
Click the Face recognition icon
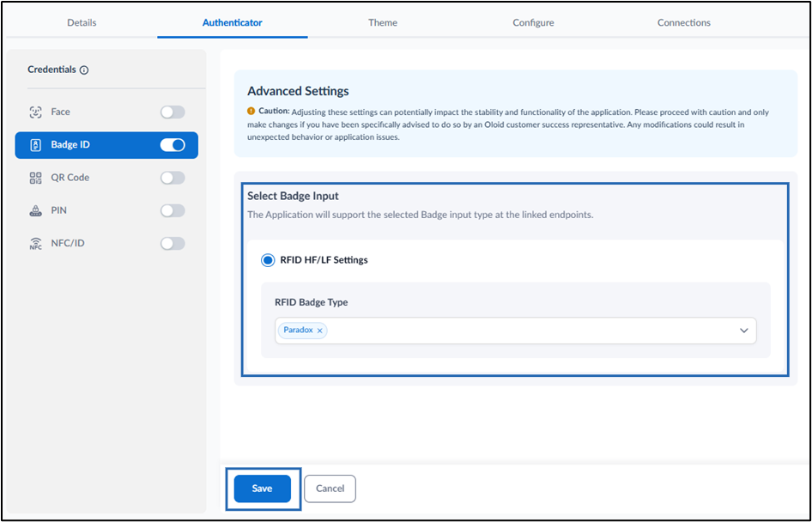tap(35, 112)
